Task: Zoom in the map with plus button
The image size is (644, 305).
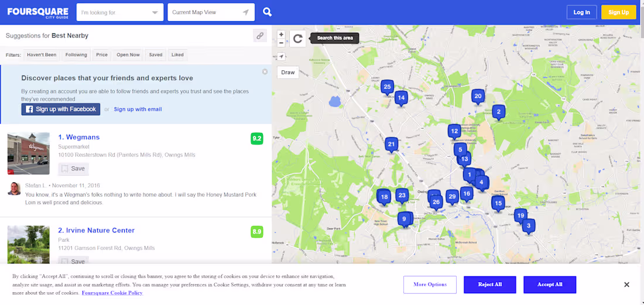Action: point(282,35)
